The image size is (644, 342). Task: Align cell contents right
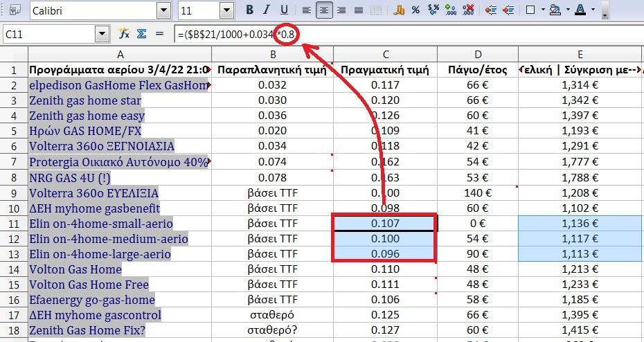341,10
